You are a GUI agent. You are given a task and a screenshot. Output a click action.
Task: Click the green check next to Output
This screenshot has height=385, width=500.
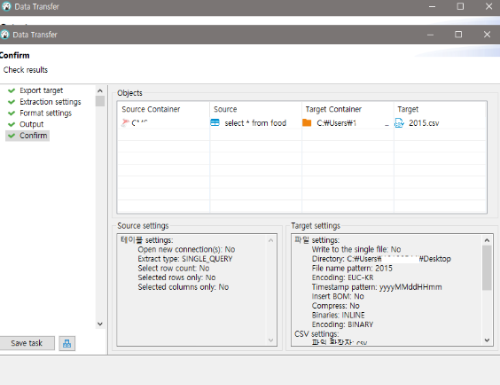(x=11, y=124)
